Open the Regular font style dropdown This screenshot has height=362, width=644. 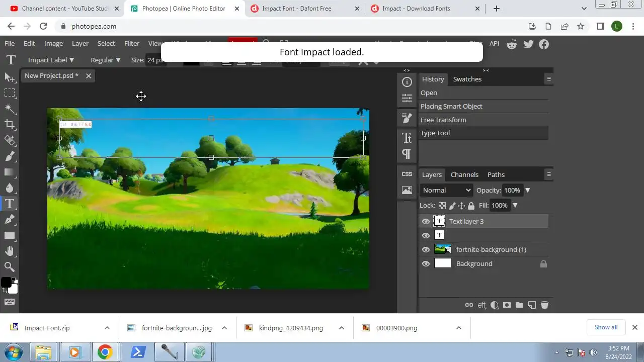[106, 60]
